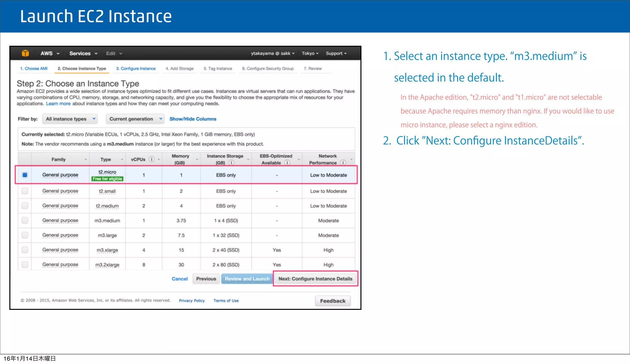Image resolution: width=630 pixels, height=364 pixels.
Task: Go to 3. Configure Instance step
Action: pos(136,69)
